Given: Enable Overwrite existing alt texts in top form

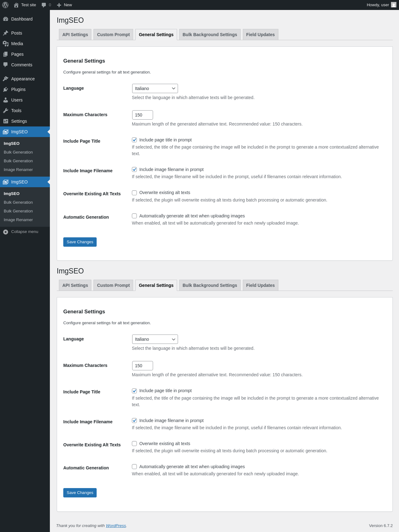Looking at the screenshot, I should (x=134, y=192).
